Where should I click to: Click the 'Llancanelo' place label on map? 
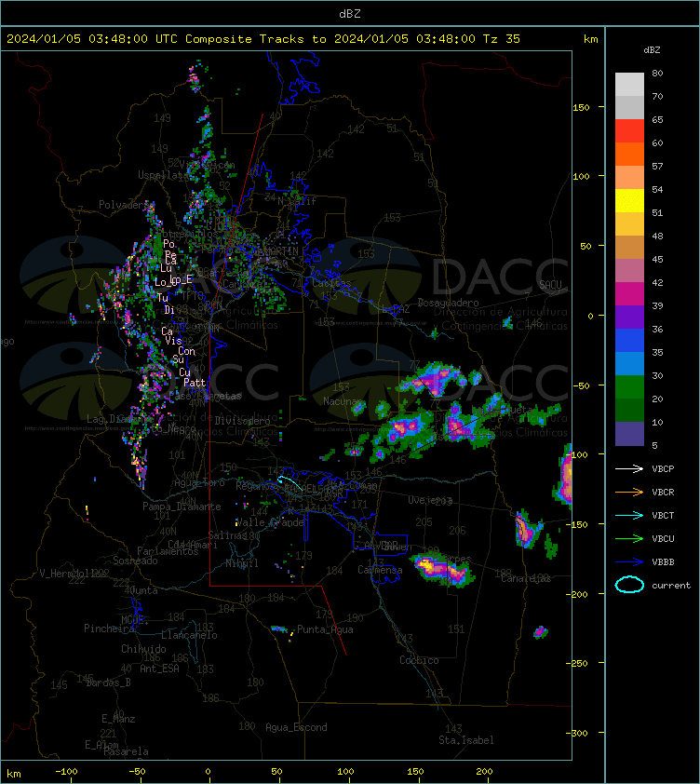(189, 636)
